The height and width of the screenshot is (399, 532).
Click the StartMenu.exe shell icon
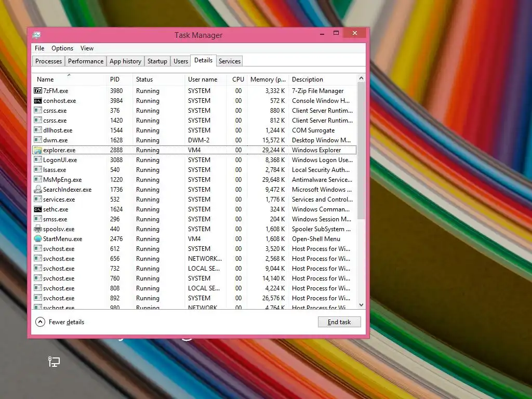(x=37, y=238)
